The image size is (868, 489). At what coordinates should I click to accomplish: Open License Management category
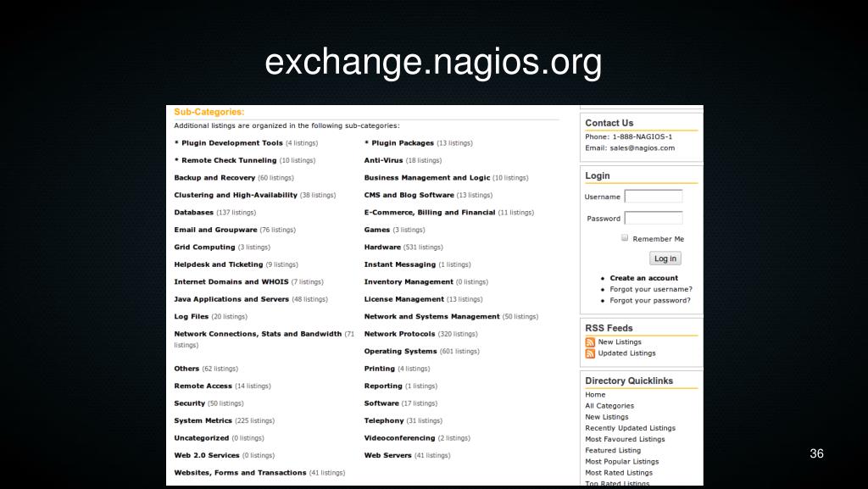403,299
